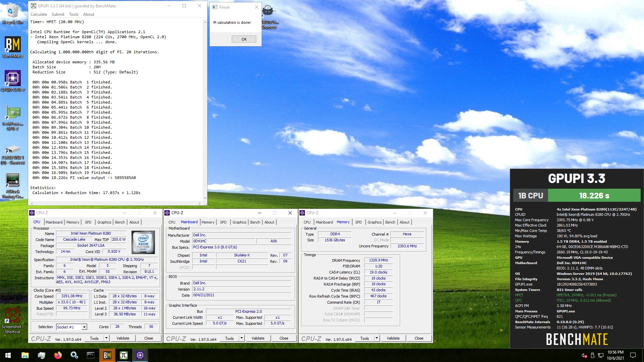Open the command prompt taskbar icon
Image resolution: width=644 pixels, height=362 pixels.
pyautogui.click(x=91, y=355)
